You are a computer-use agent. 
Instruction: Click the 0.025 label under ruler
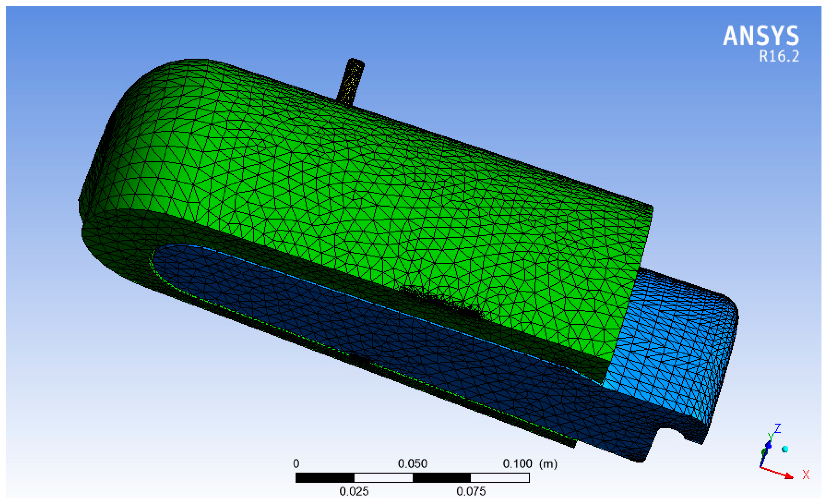354,492
